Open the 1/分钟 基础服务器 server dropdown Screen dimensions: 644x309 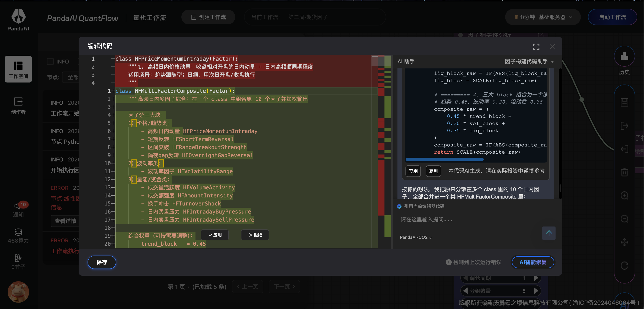click(543, 17)
